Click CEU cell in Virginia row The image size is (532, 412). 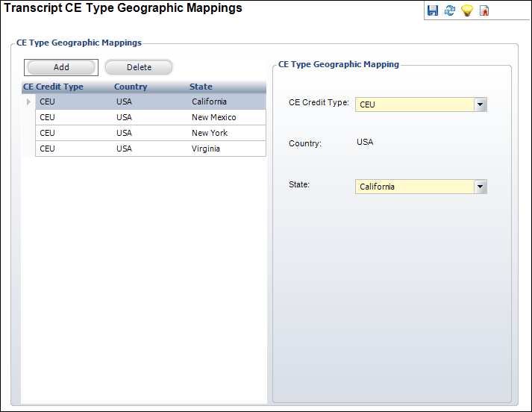click(47, 149)
